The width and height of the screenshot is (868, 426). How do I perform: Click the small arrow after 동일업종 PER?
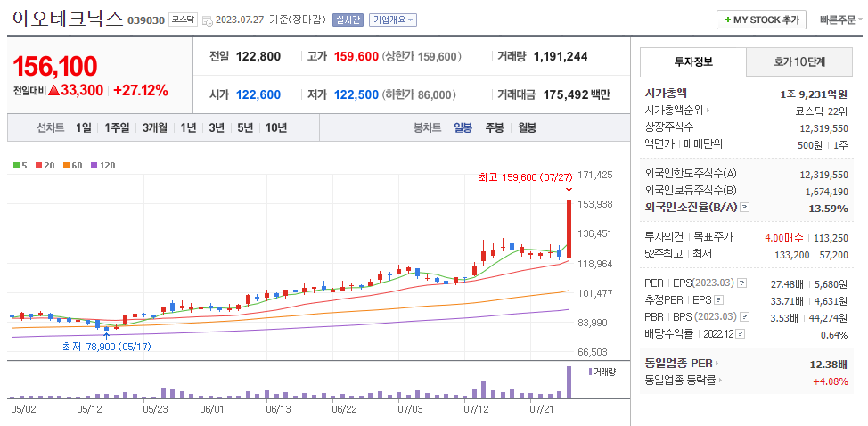click(717, 364)
